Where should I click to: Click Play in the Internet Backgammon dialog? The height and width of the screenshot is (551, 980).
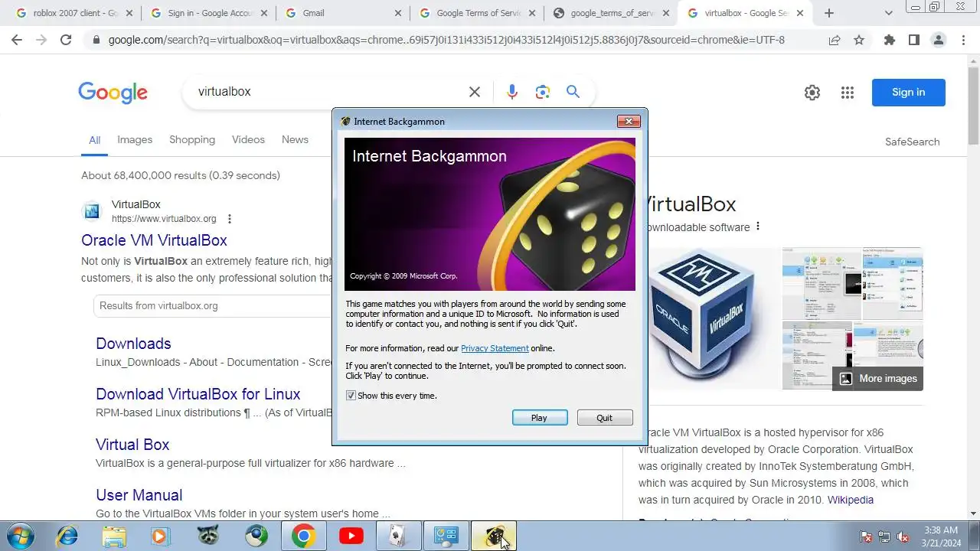(540, 418)
